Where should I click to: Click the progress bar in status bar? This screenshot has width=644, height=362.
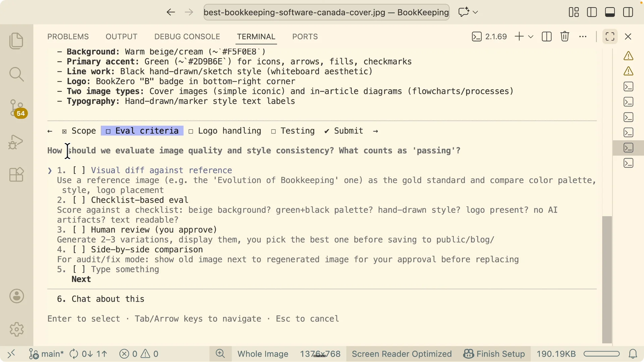pos(601,354)
